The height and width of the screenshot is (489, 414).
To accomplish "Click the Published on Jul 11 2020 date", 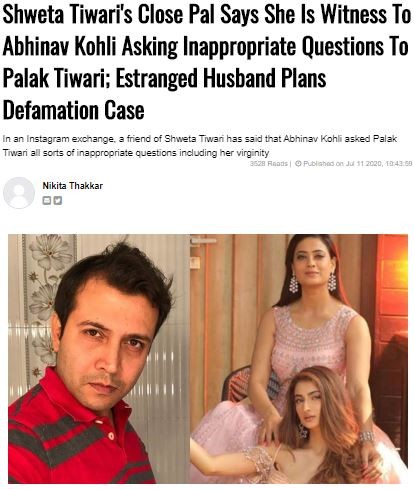I will pyautogui.click(x=343, y=164).
